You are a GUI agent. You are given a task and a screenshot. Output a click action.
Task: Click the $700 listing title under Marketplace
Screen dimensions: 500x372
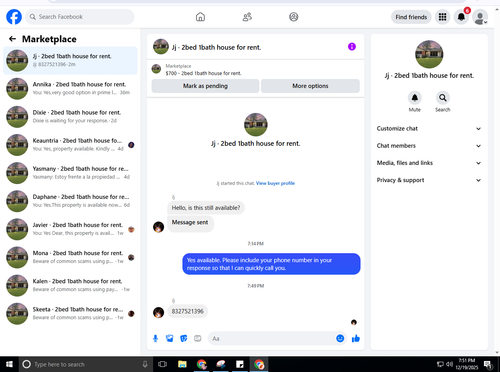click(x=203, y=73)
